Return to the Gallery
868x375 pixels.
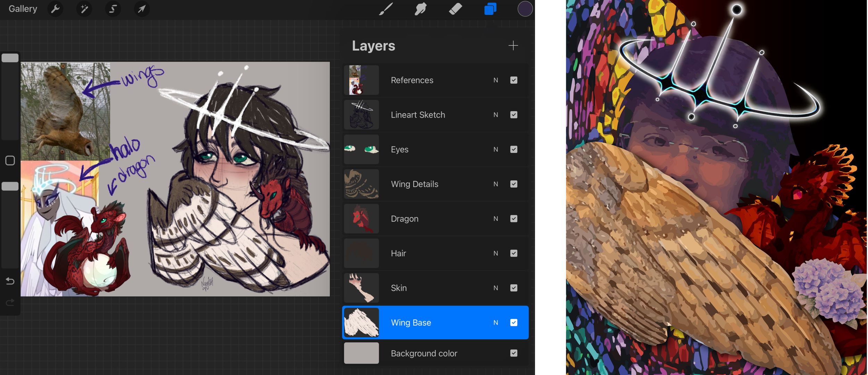point(23,9)
